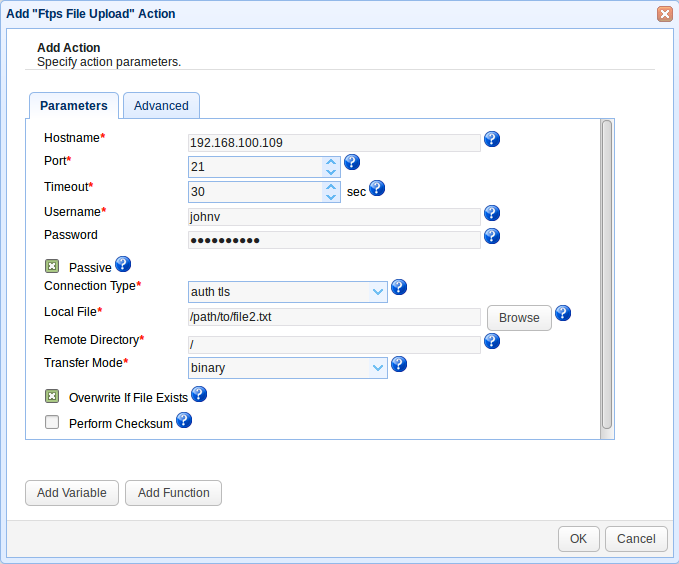Select the Parameters tab

pyautogui.click(x=74, y=106)
